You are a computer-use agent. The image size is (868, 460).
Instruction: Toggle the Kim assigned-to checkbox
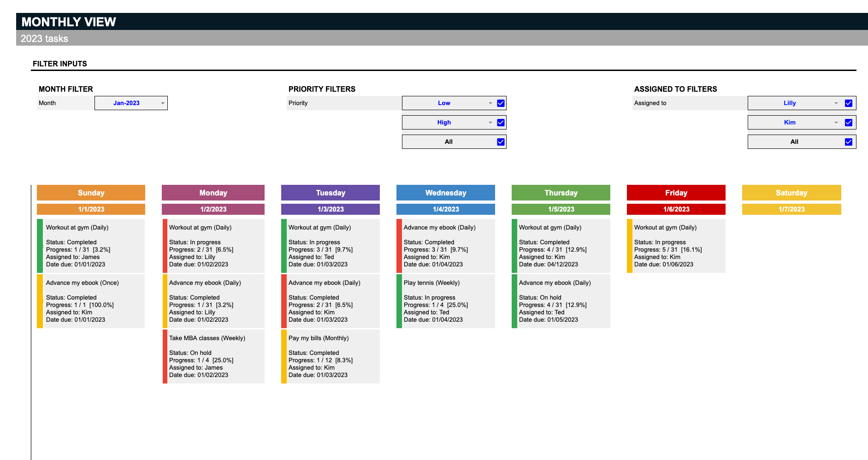pos(848,123)
